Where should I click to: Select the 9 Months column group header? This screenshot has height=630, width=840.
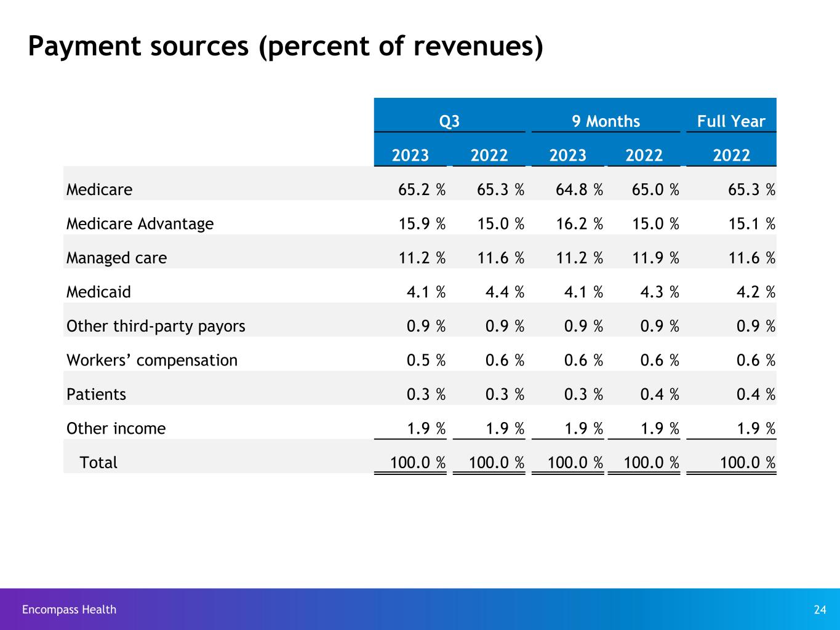pyautogui.click(x=606, y=121)
